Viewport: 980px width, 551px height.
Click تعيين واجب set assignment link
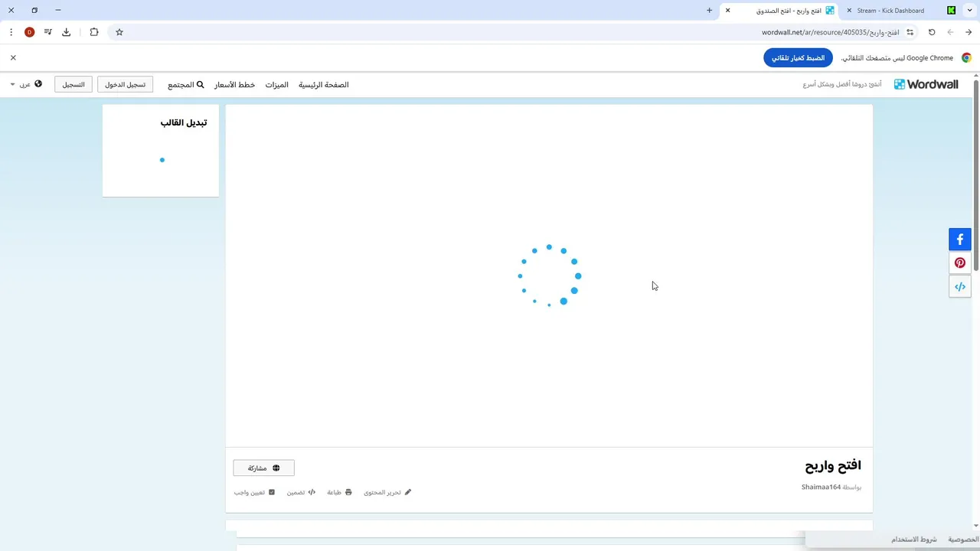pyautogui.click(x=254, y=492)
